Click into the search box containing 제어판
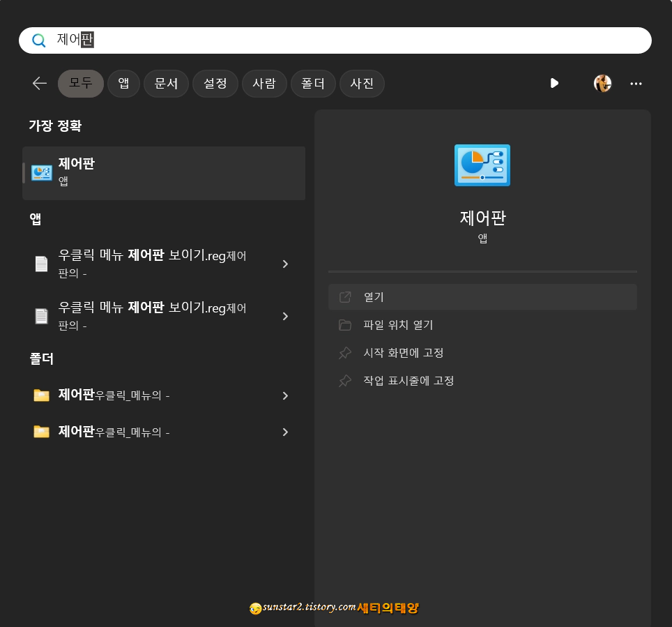Image resolution: width=672 pixels, height=627 pixels. (x=335, y=40)
